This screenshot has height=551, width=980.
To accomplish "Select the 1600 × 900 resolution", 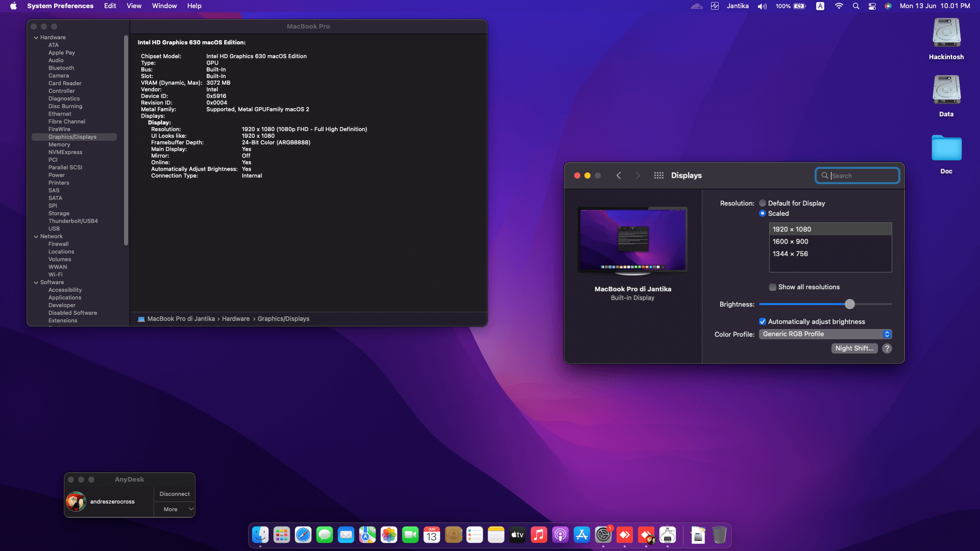I will click(x=830, y=242).
